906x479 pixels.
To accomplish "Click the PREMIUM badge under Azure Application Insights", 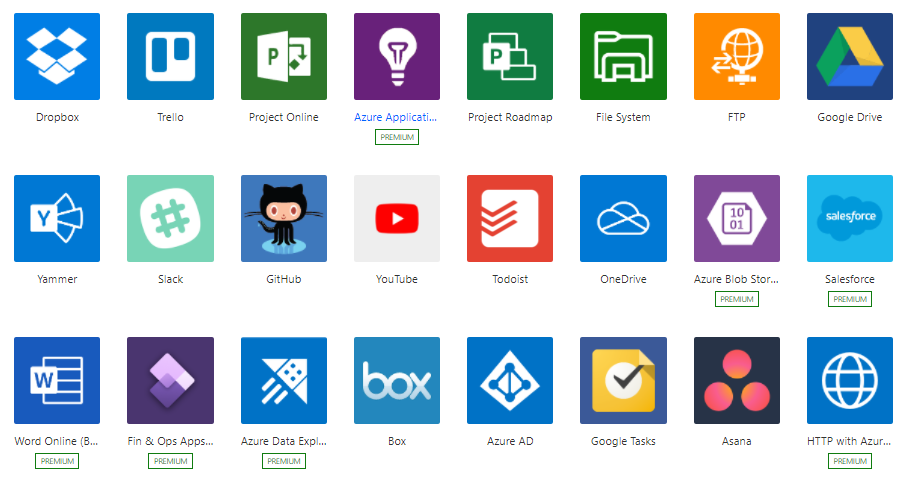I will [x=397, y=137].
